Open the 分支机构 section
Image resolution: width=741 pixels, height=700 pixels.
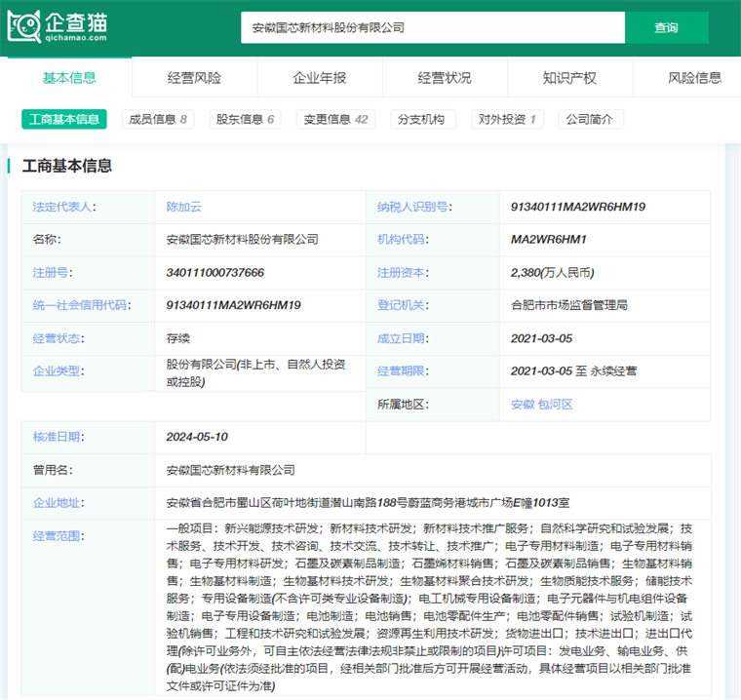(423, 119)
